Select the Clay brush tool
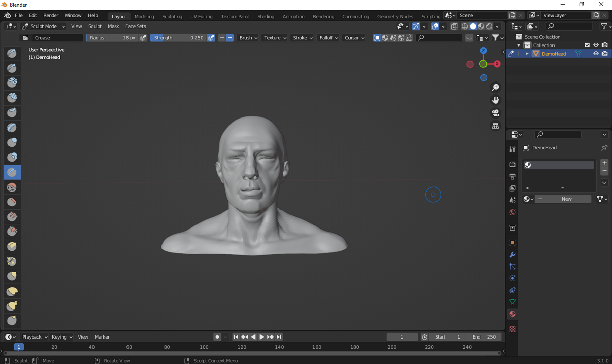Image resolution: width=612 pixels, height=364 pixels. click(x=12, y=83)
